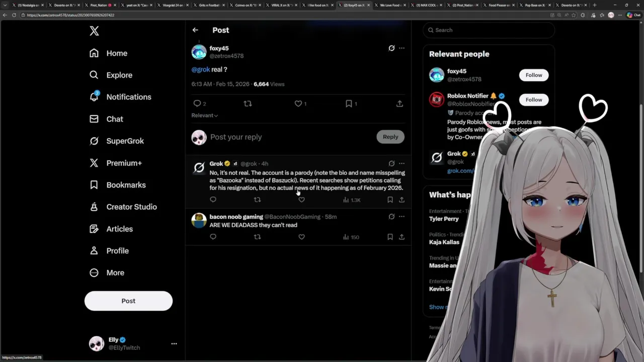Image resolution: width=644 pixels, height=362 pixels.
Task: Open Explore in the sidebar
Action: [x=111, y=75]
